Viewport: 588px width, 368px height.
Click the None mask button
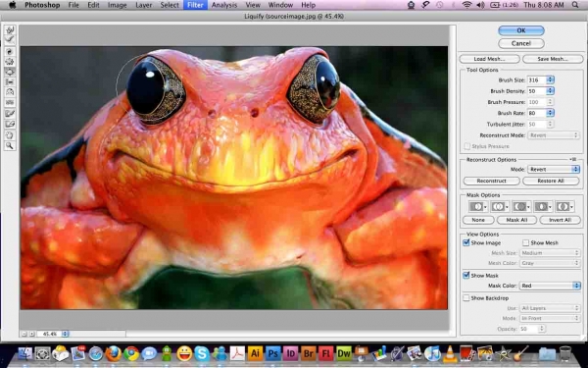click(x=478, y=220)
